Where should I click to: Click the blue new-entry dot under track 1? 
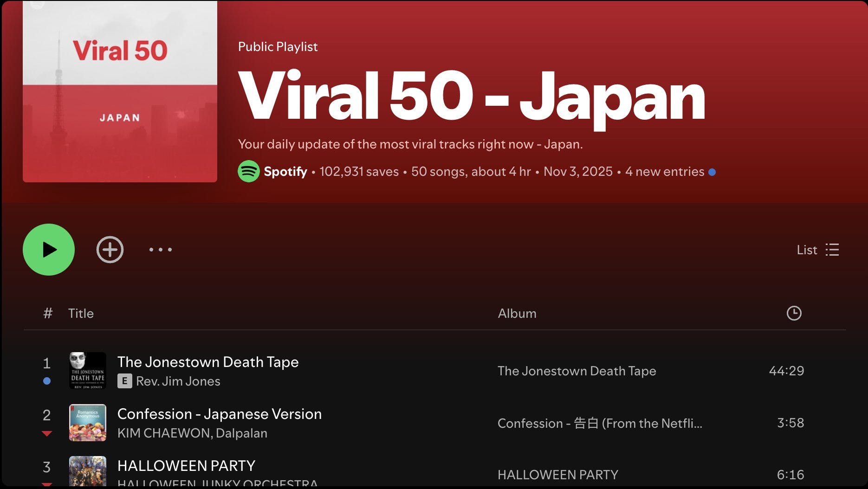tap(47, 381)
